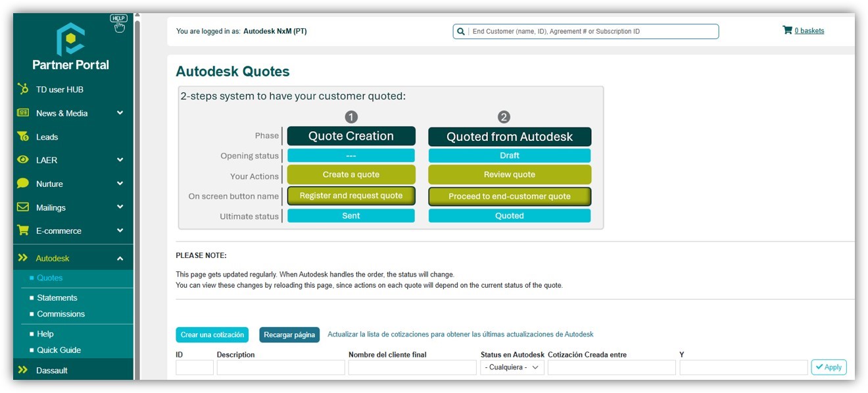Image resolution: width=868 pixels, height=393 pixels.
Task: Click the PLEASE NOTE heading text
Action: (201, 255)
